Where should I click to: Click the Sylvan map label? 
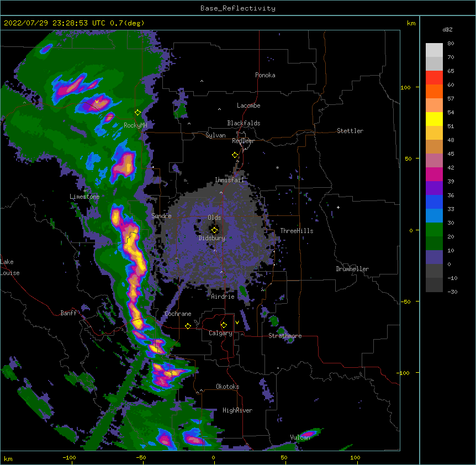click(x=215, y=135)
